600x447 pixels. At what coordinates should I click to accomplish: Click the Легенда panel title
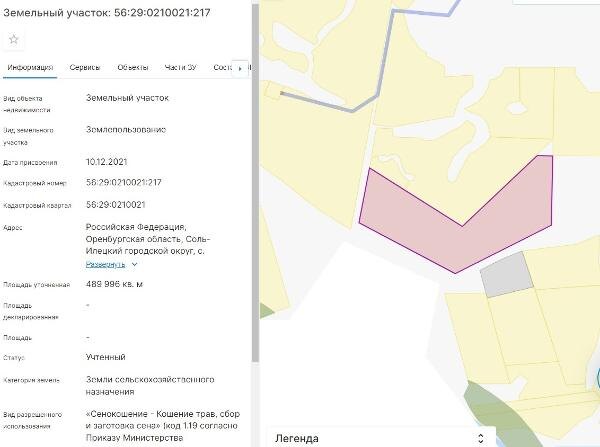pos(297,439)
